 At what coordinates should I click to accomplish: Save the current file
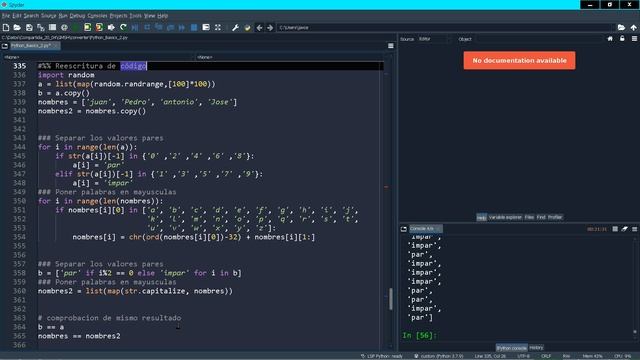click(29, 27)
